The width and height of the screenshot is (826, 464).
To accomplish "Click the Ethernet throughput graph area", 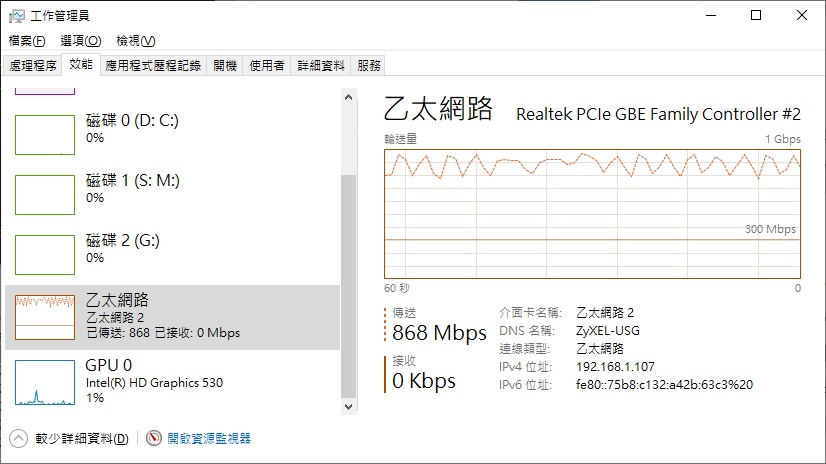I will click(x=592, y=214).
